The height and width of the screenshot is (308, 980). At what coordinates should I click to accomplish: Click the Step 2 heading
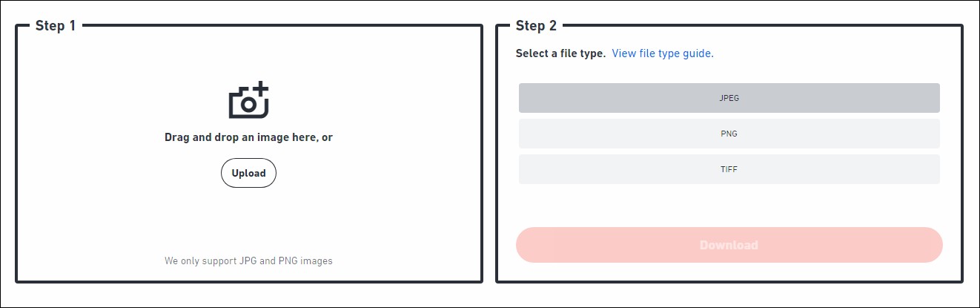pos(536,26)
